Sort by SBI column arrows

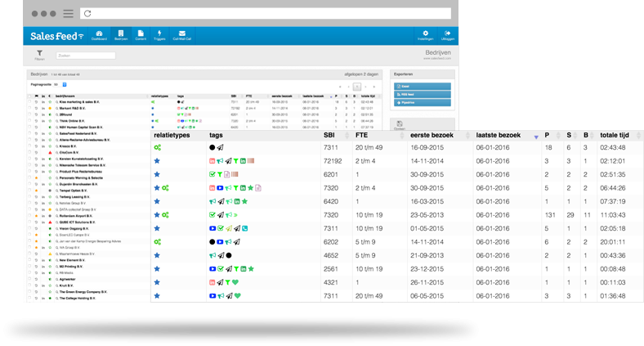click(347, 136)
